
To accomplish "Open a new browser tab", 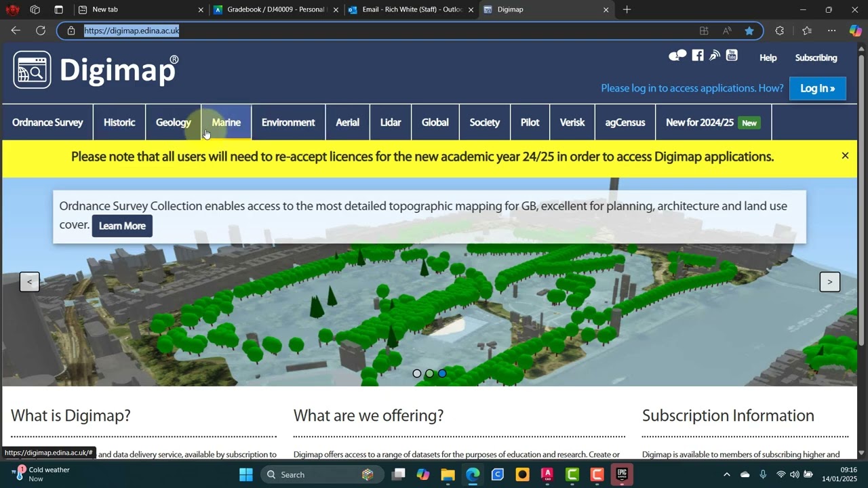I will 627,9.
